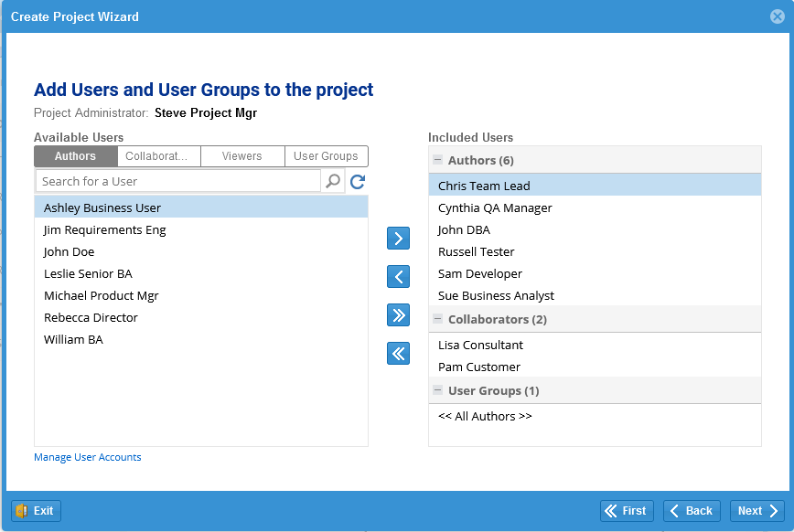Switch to the Collaborators tab
This screenshot has width=794, height=532.
[158, 156]
